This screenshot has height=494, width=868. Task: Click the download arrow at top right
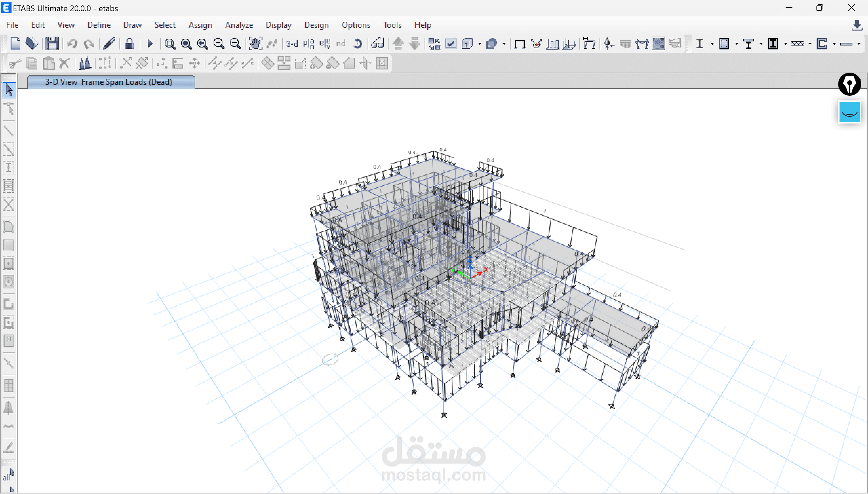pos(857,25)
